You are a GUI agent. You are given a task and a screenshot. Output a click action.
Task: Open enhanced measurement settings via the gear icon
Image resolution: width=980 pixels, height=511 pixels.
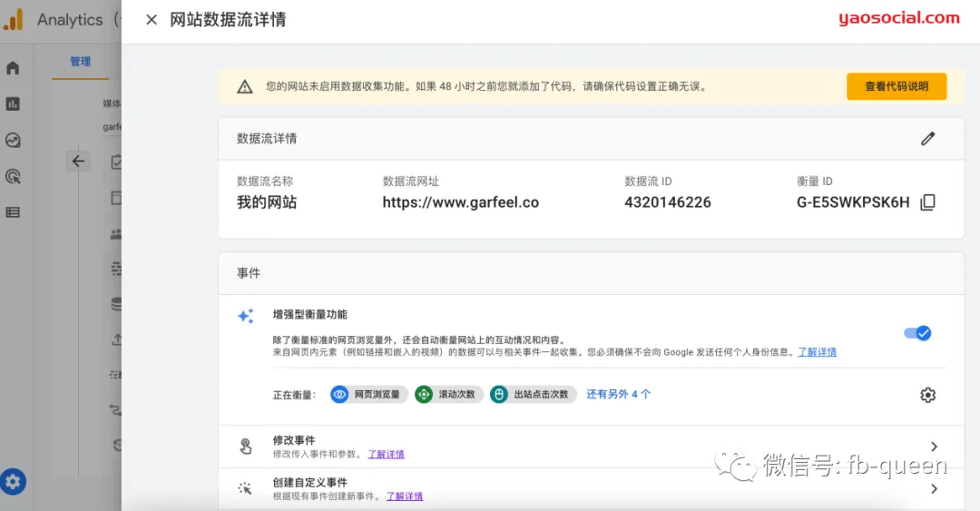(927, 395)
